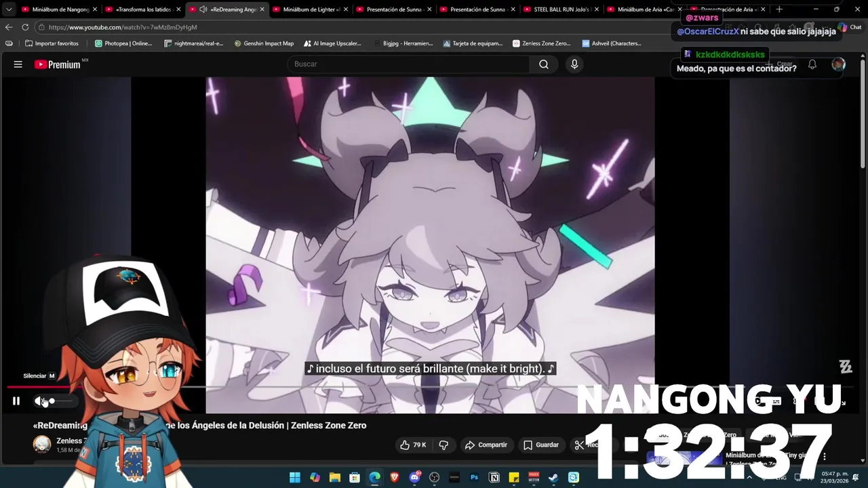Screen dimensions: 868x488
Task: Open Sticky Notes from the taskbar
Action: pos(514,478)
